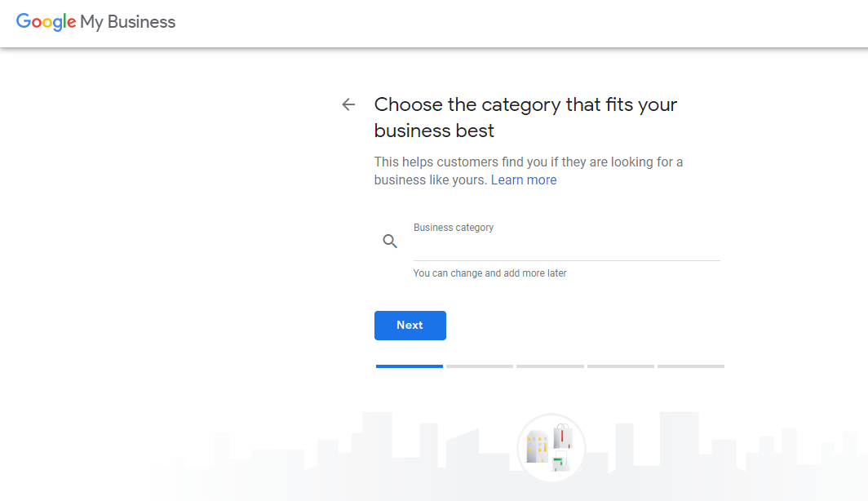Go back using the left arrow icon
Screen dimensions: 868x501
point(348,104)
